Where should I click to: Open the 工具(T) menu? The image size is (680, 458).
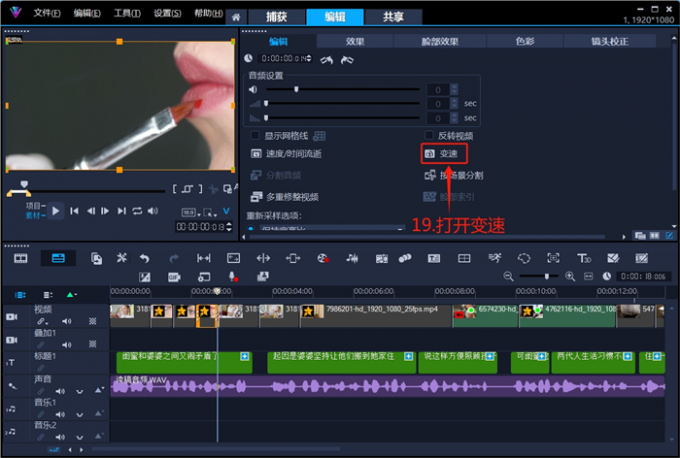(x=127, y=13)
